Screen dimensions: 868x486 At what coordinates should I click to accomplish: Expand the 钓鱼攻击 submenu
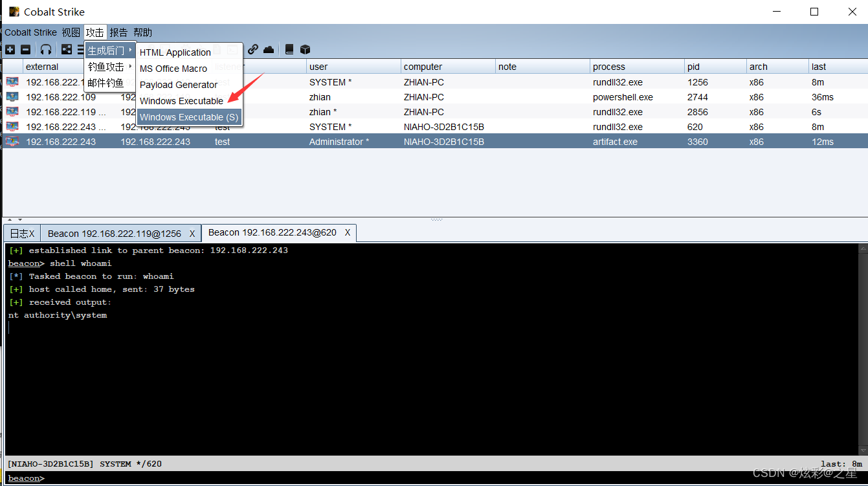[110, 67]
